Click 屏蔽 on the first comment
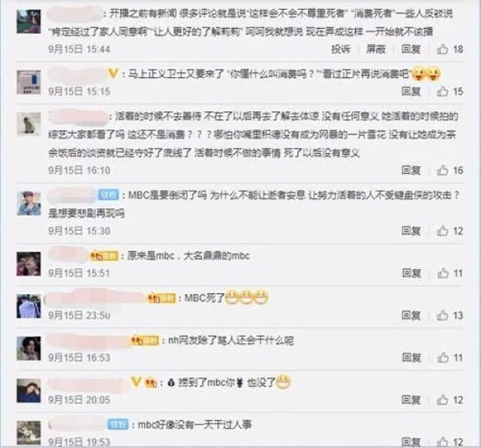The width and height of the screenshot is (481, 448). pyautogui.click(x=376, y=49)
